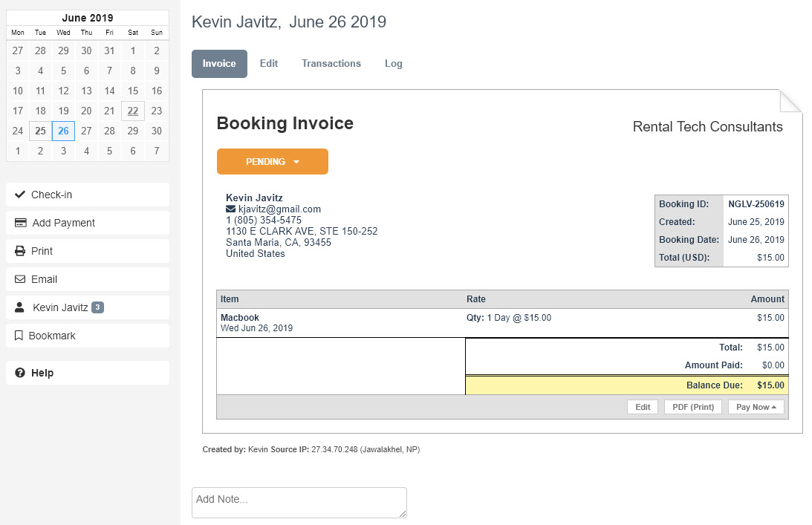812x525 pixels.
Task: Open the Transactions tab
Action: pyautogui.click(x=331, y=64)
